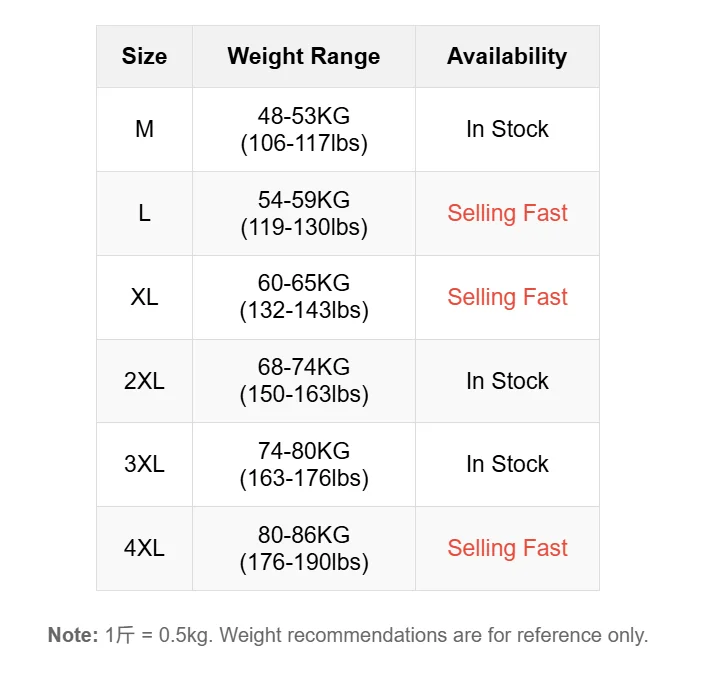The width and height of the screenshot is (728, 686).
Task: Select the 4XL size cell
Action: coord(144,548)
